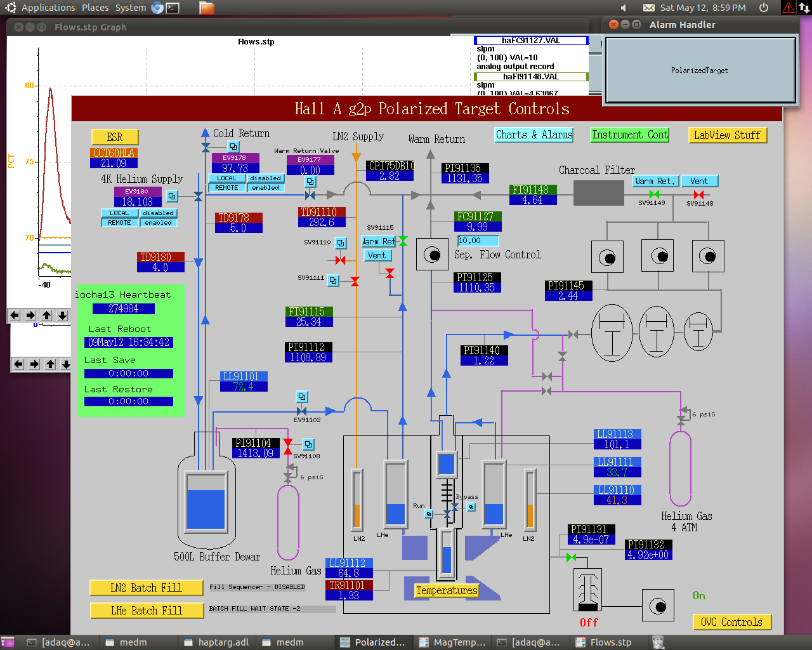Open the related display icon beside EV9180
The height and width of the screenshot is (650, 812).
click(x=172, y=196)
